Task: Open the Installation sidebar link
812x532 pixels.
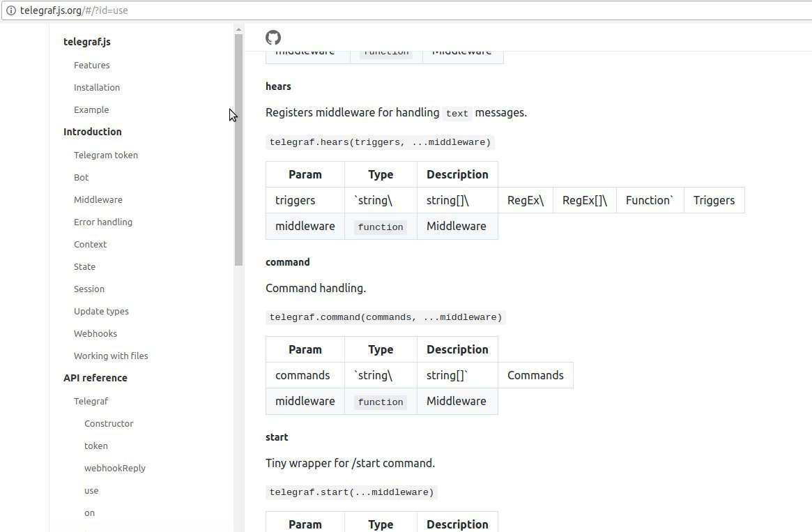Action: [x=97, y=88]
